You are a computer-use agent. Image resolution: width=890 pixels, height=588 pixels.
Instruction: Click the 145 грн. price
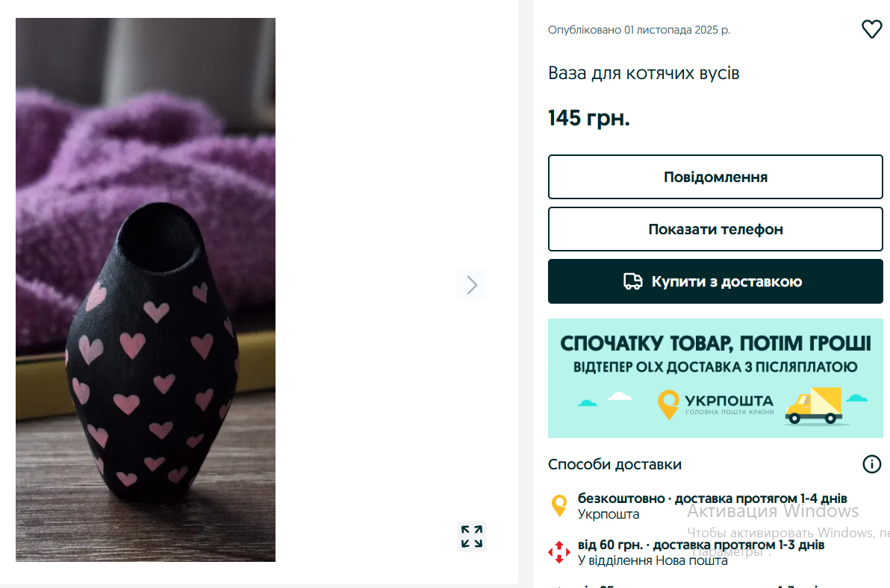click(x=589, y=118)
